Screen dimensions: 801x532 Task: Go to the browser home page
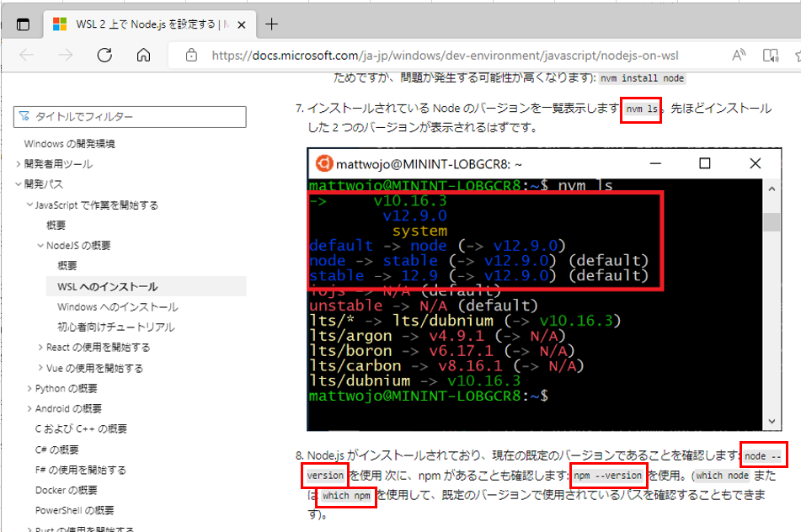coord(143,56)
